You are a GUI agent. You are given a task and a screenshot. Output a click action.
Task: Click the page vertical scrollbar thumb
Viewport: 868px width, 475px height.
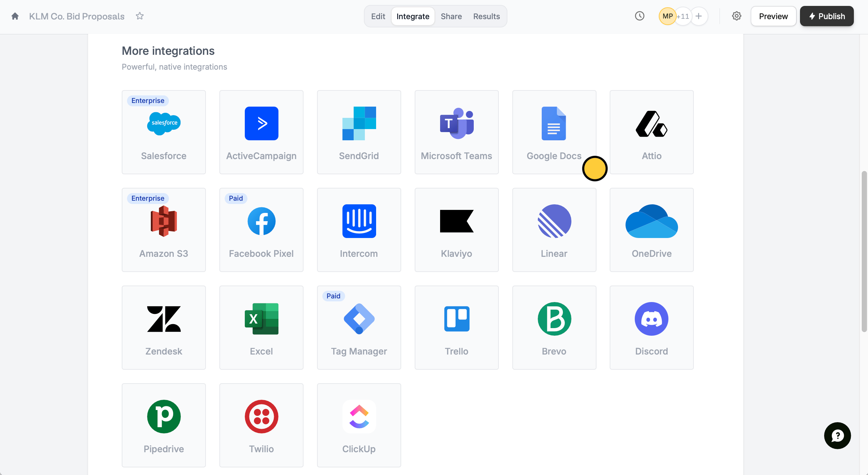point(864,252)
